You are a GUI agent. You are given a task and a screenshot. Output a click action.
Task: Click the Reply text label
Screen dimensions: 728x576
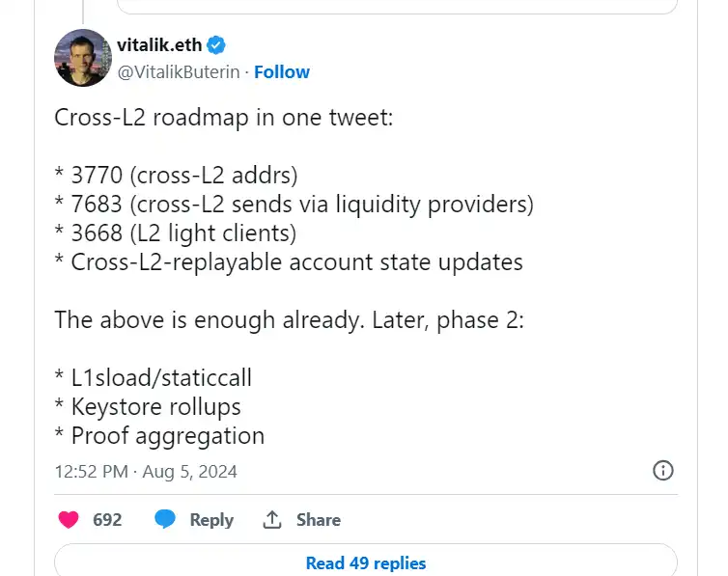(x=211, y=519)
